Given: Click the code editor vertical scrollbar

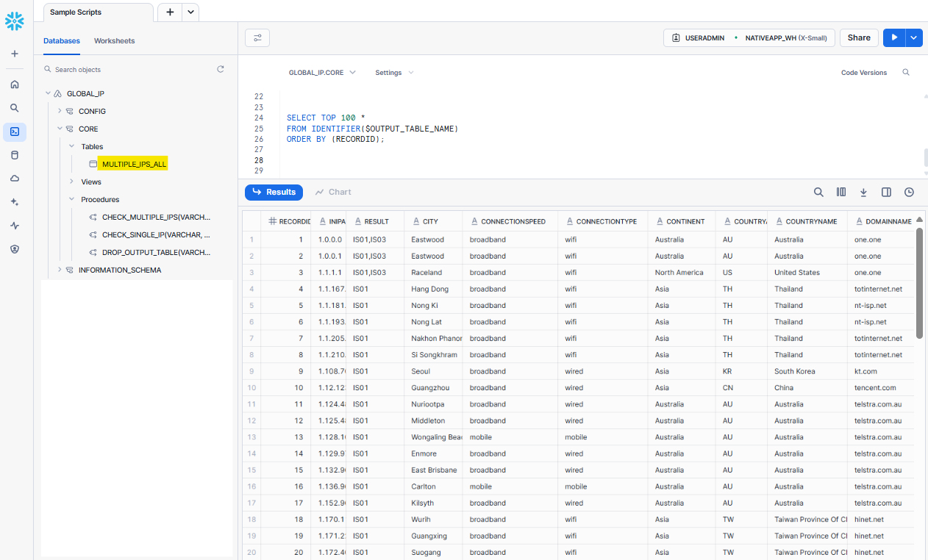Looking at the screenshot, I should point(925,157).
